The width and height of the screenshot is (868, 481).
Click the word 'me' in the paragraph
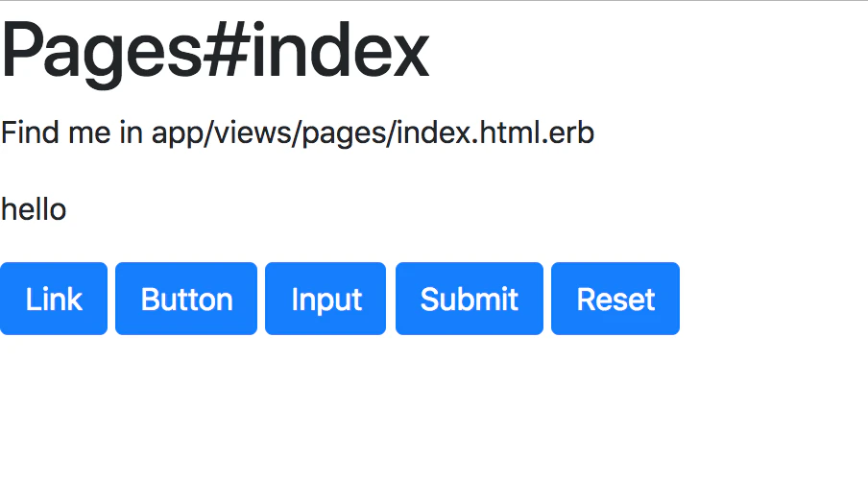[x=89, y=135]
